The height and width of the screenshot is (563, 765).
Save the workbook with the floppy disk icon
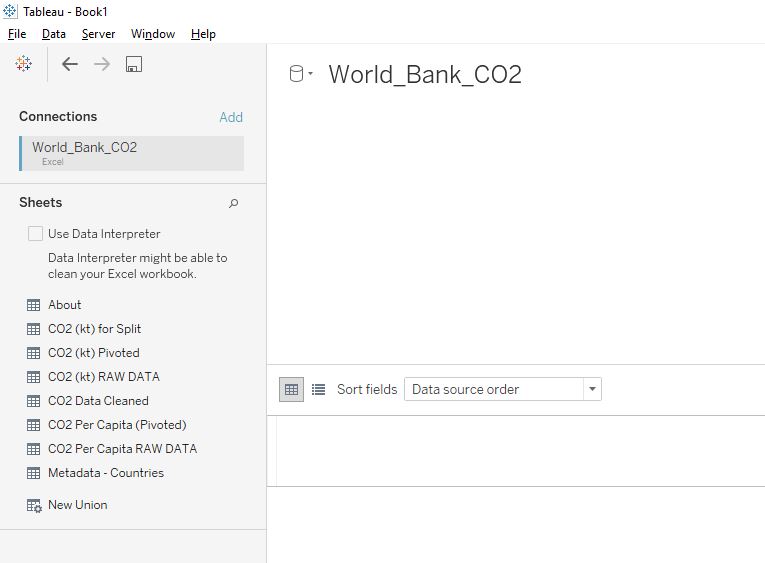134,64
